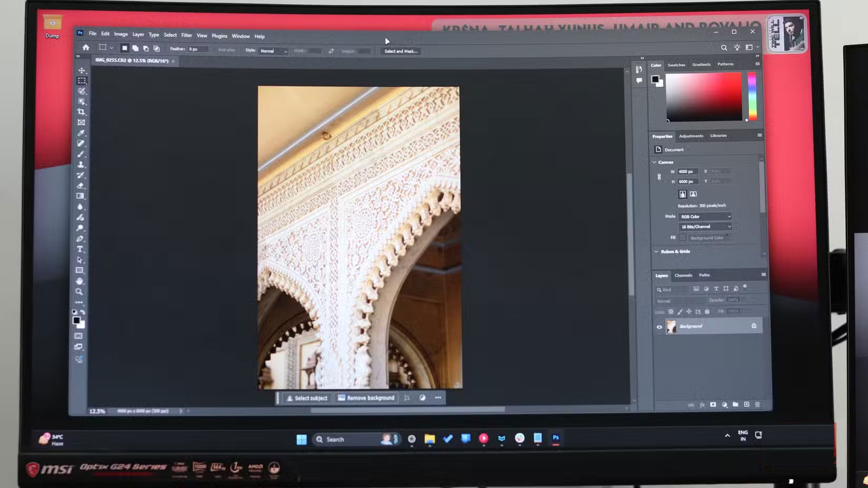
Task: Hide the Background layer
Action: [659, 326]
